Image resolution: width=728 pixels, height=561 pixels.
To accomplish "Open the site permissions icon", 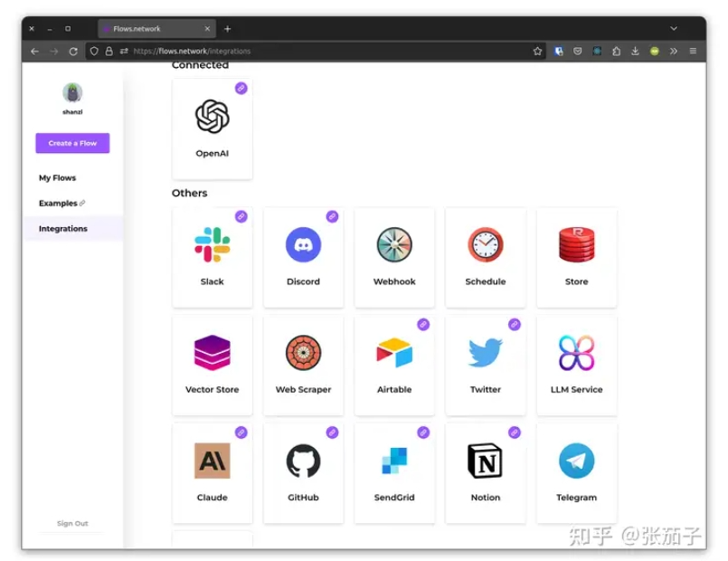I will [124, 51].
